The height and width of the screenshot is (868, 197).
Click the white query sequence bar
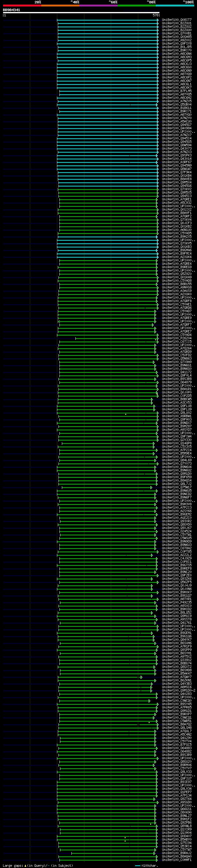pos(81,13)
